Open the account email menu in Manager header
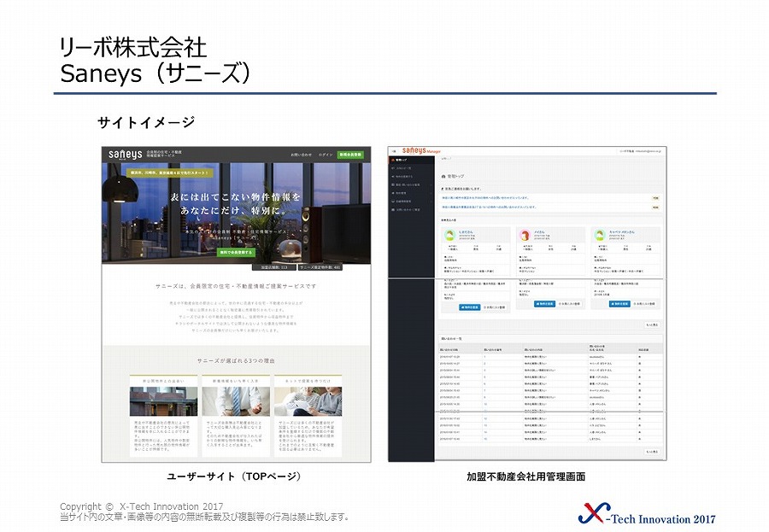 pos(640,151)
